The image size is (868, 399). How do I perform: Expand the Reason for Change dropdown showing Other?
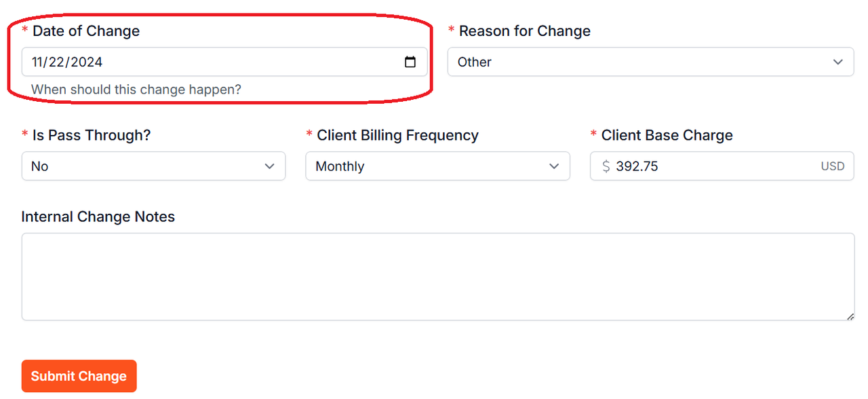[651, 62]
